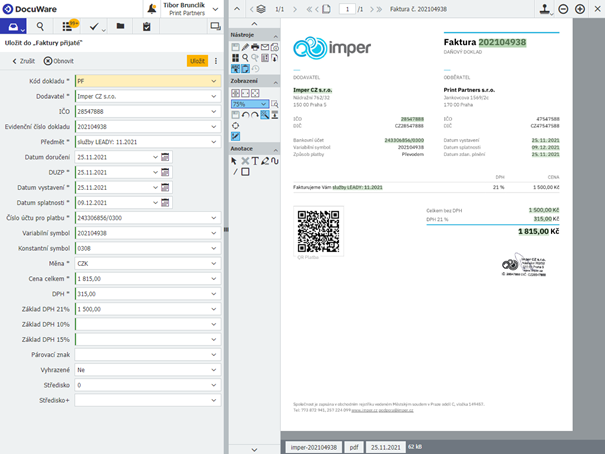The height and width of the screenshot is (454, 605).
Task: Click Obnovit to reset the form
Action: [59, 61]
